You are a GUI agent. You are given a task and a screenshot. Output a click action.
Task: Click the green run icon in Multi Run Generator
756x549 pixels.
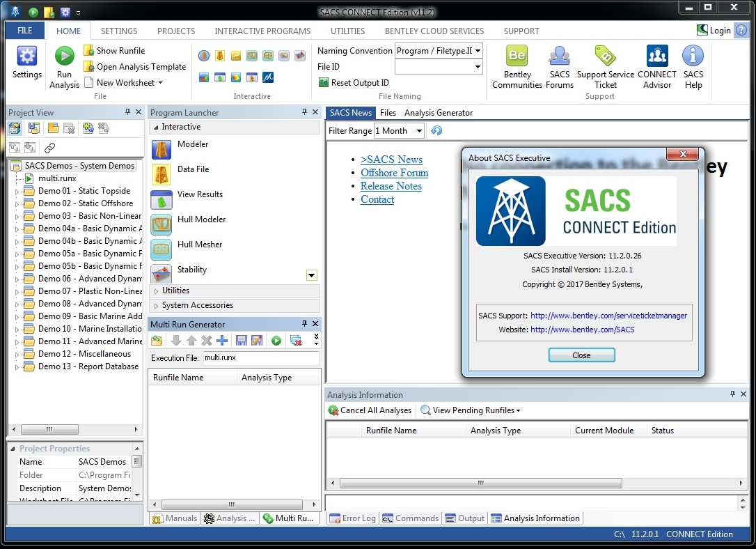point(276,341)
